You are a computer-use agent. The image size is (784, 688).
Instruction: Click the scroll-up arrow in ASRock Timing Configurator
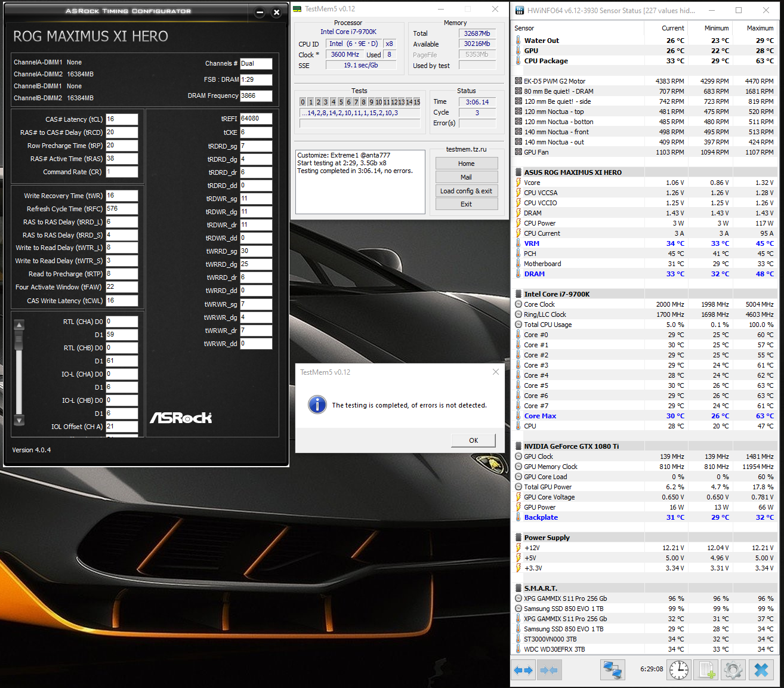[x=19, y=325]
